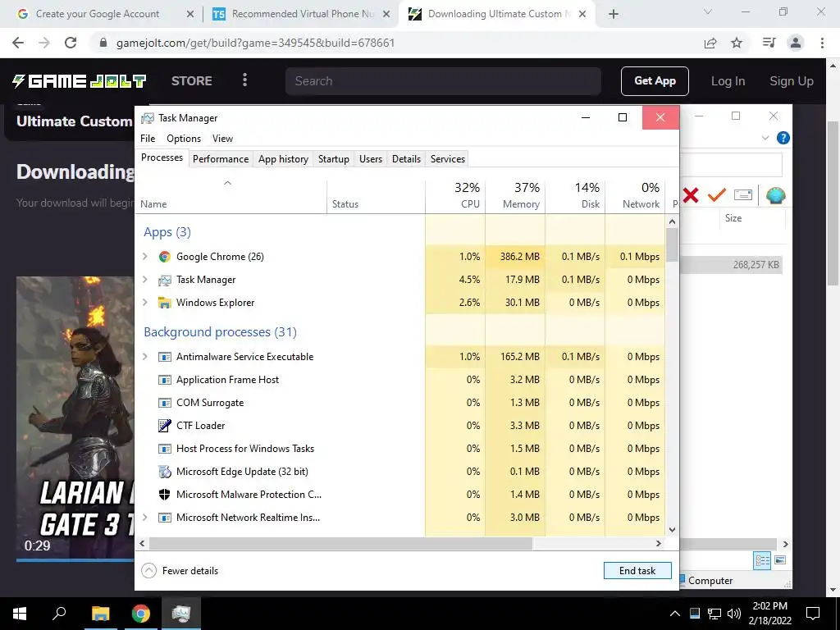Expand Antimalware Service Executable group
Image resolution: width=840 pixels, height=630 pixels.
coord(144,357)
